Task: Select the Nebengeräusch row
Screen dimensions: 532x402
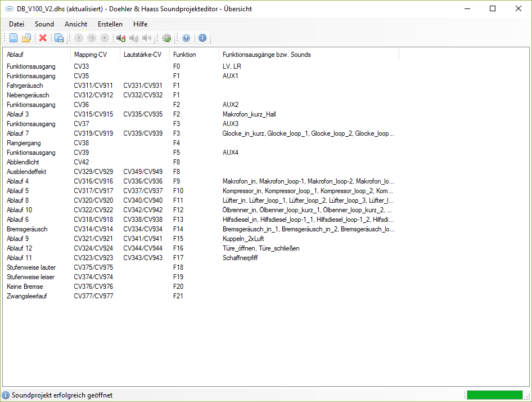Action: pos(201,95)
